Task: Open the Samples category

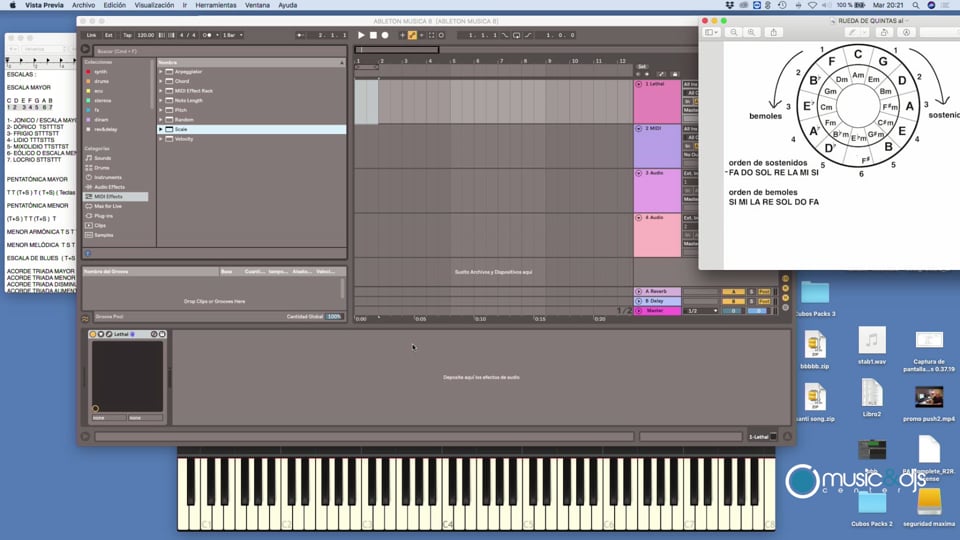Action: click(x=103, y=235)
